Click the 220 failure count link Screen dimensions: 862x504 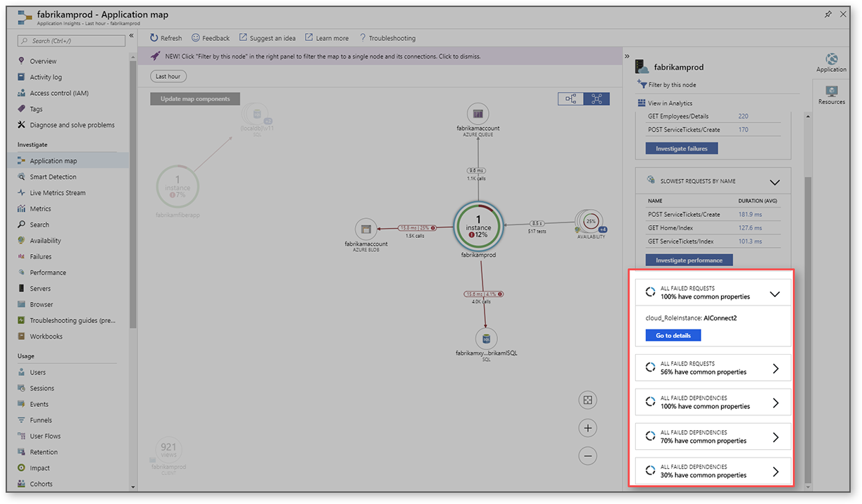(743, 116)
